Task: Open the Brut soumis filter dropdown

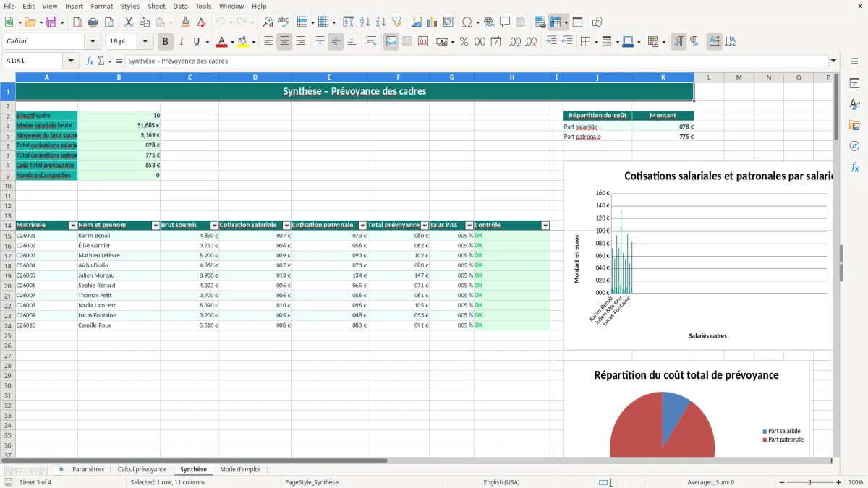Action: tap(214, 226)
